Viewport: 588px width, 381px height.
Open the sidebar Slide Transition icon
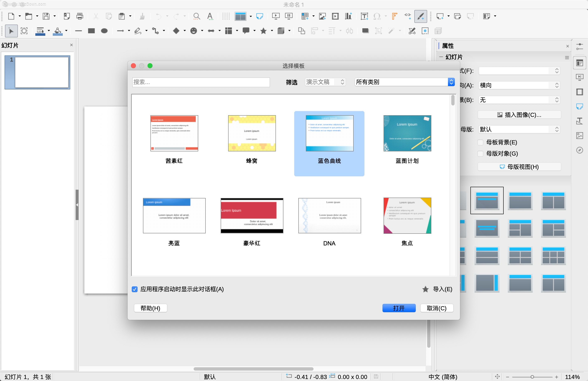579,77
